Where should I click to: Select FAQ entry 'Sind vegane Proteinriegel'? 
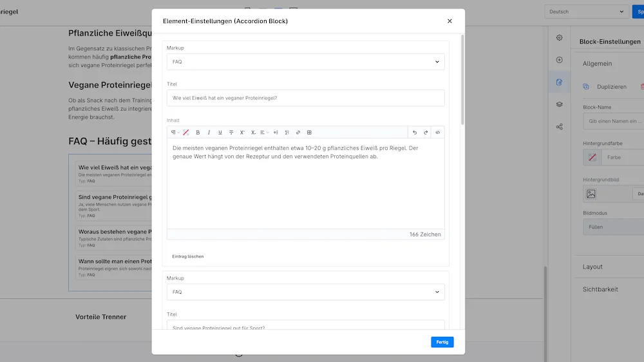pos(113,205)
